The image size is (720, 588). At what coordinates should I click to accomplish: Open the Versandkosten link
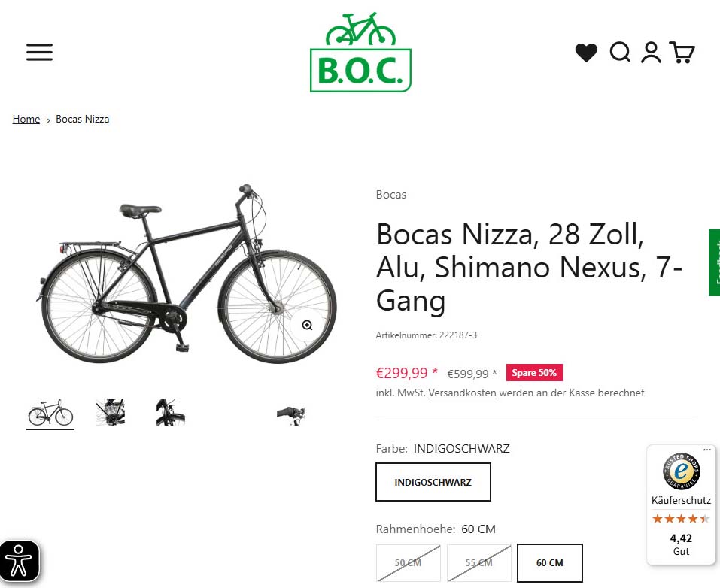click(461, 393)
